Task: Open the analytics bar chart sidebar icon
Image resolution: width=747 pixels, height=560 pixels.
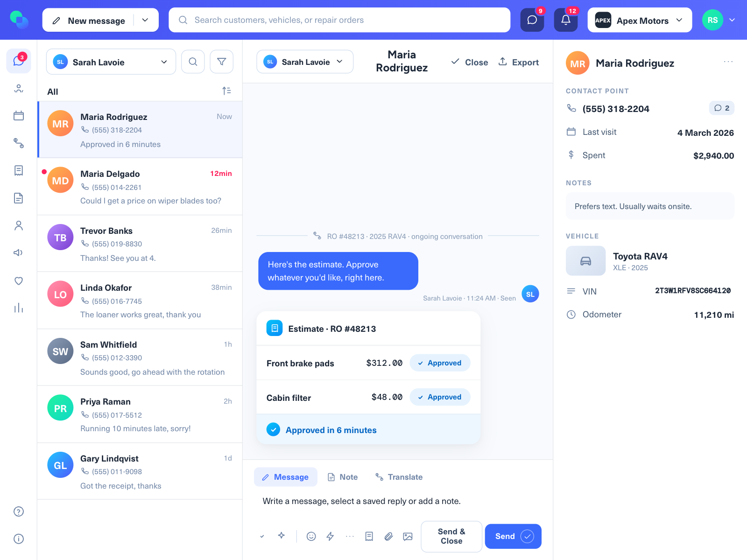Action: coord(19,308)
